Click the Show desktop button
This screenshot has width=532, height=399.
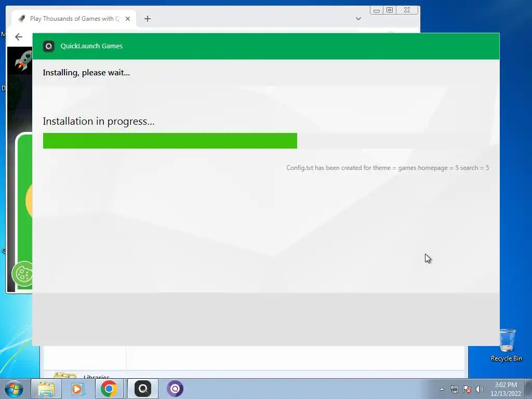528,389
